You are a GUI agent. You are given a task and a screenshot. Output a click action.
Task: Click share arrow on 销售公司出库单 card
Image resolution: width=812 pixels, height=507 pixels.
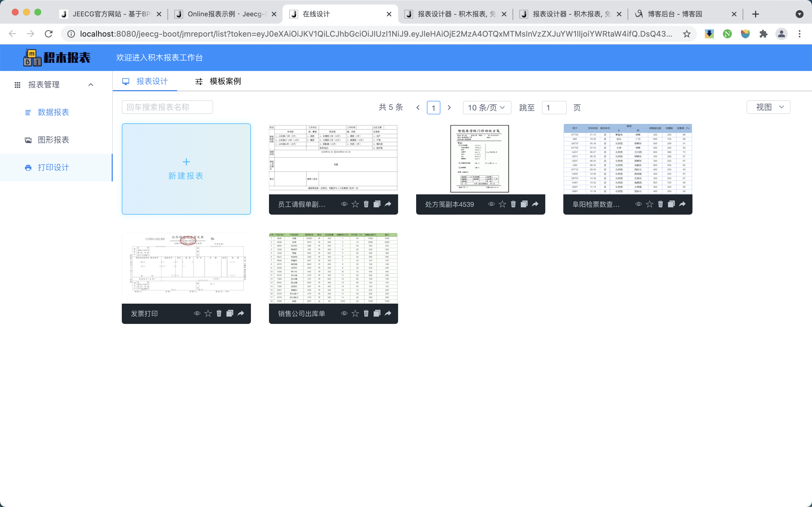click(x=388, y=313)
